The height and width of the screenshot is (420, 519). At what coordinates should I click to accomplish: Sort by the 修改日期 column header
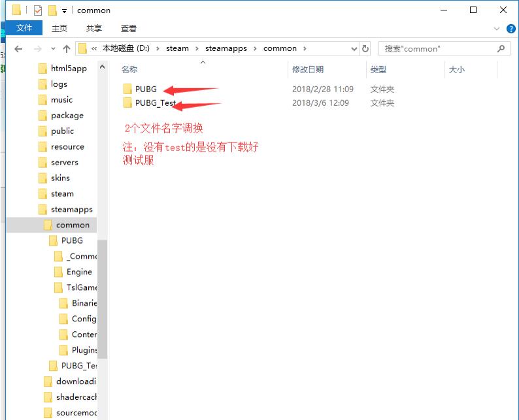(x=307, y=69)
